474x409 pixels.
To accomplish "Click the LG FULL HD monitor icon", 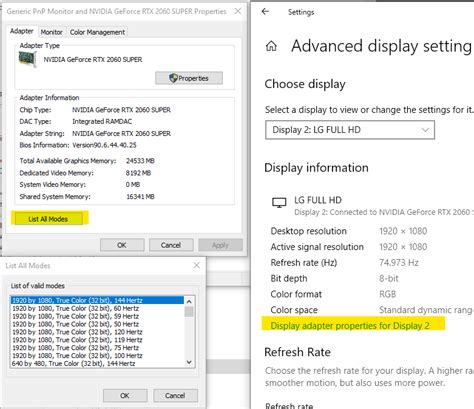I will click(x=279, y=202).
